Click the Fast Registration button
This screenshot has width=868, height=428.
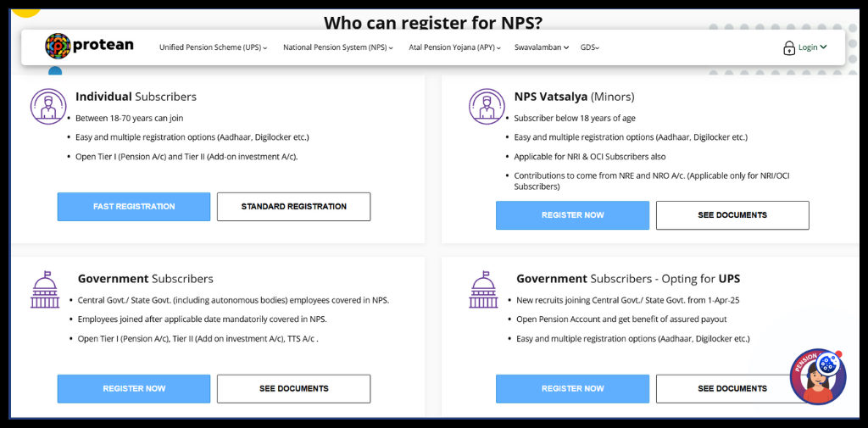tap(134, 207)
